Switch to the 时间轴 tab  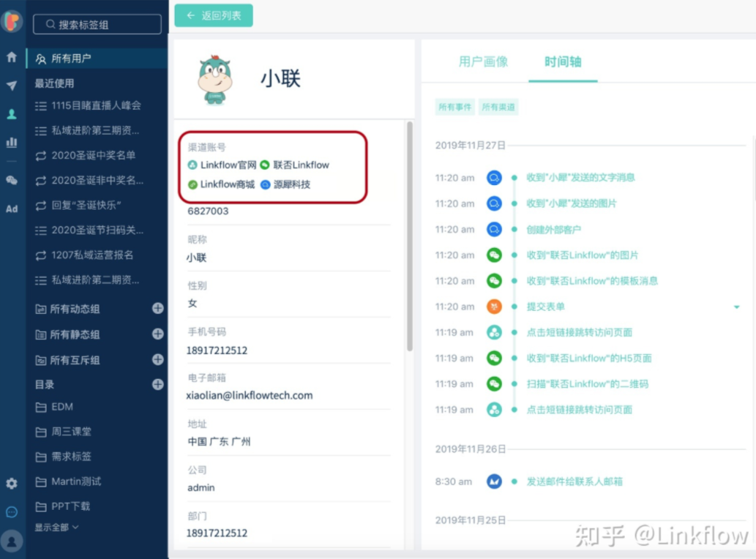click(x=563, y=61)
